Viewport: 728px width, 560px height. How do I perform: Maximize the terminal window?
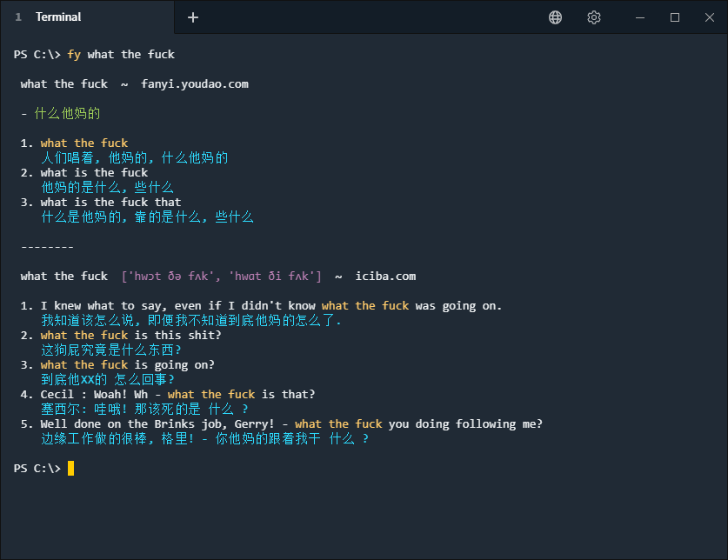pos(675,17)
